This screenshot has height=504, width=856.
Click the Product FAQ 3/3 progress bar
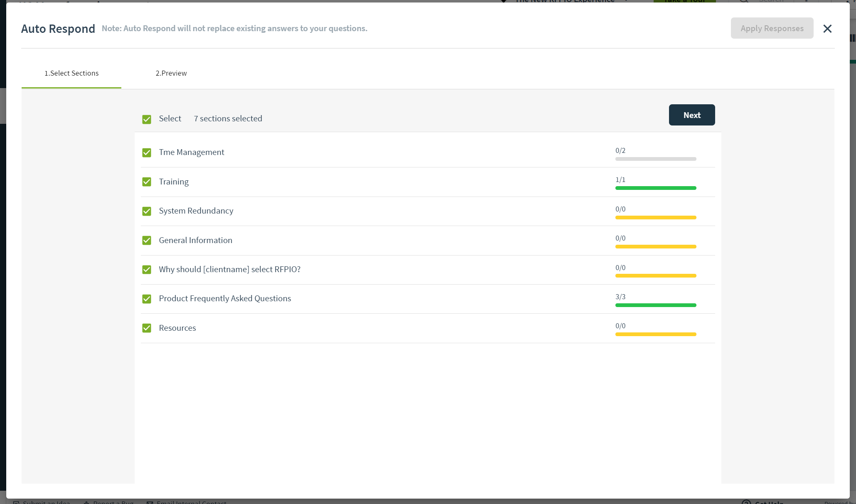coord(656,305)
